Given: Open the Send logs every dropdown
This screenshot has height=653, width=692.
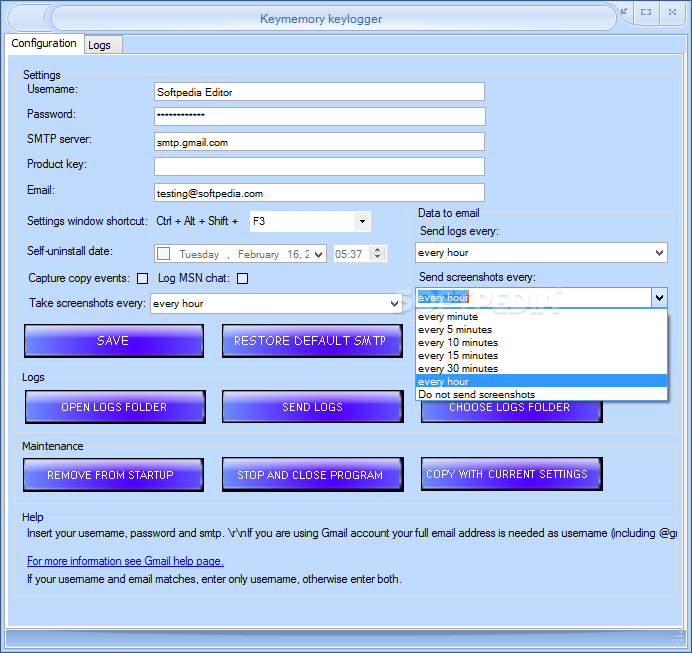Looking at the screenshot, I should [x=659, y=253].
